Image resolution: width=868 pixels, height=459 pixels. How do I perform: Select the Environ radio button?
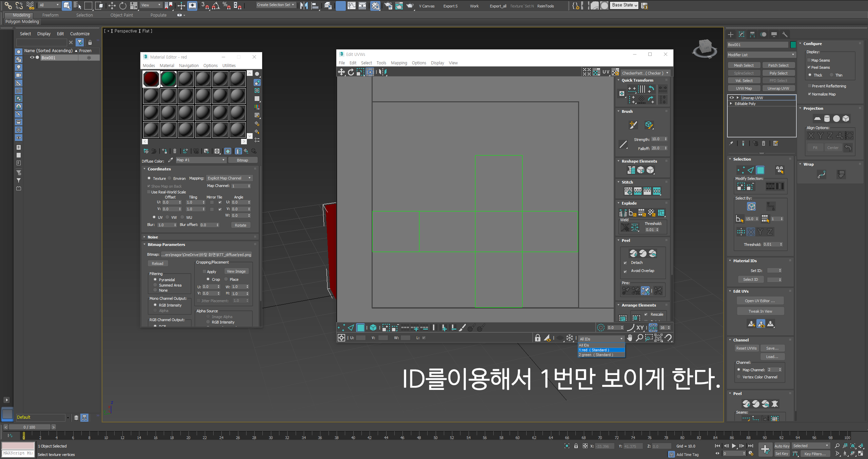coord(170,178)
